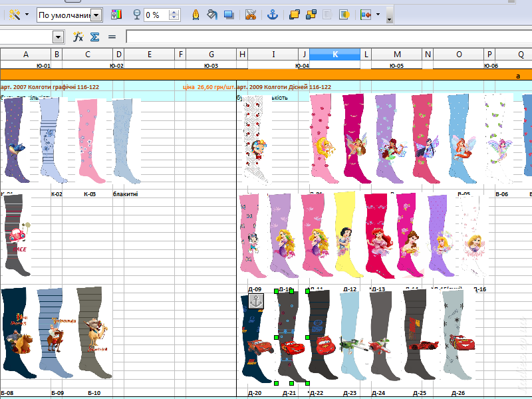Click the 'Ю-05' label cell
The width and height of the screenshot is (532, 399).
[396, 66]
